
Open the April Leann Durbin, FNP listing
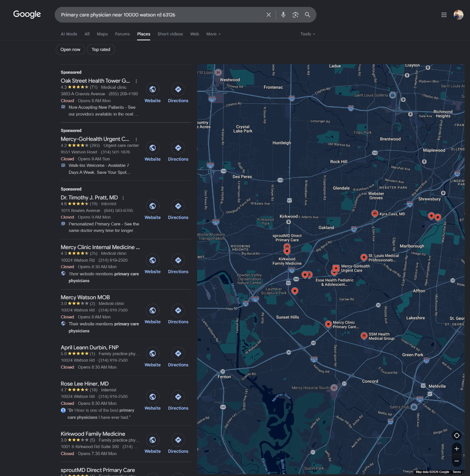click(x=90, y=347)
